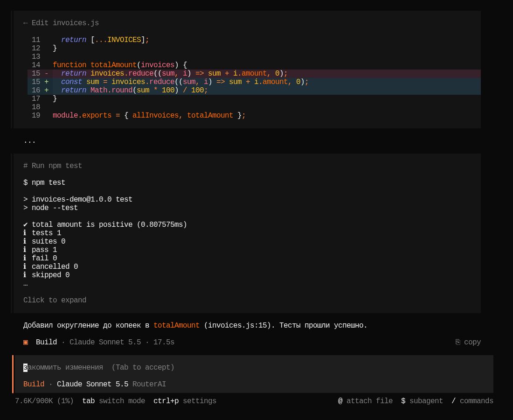Viewport: 513px width, 420px height.
Task: Click added line 16 'return Math.round(sum * 100) / 100;'
Action: 254,91
